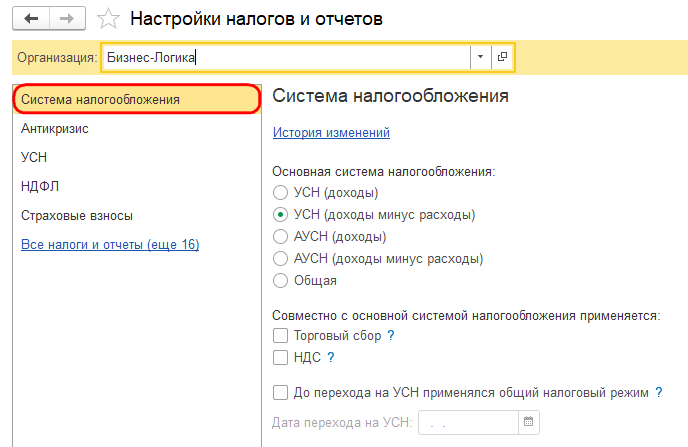Viewport: 688px width, 447px height.
Task: Go forward with the right arrow button
Action: point(67,19)
